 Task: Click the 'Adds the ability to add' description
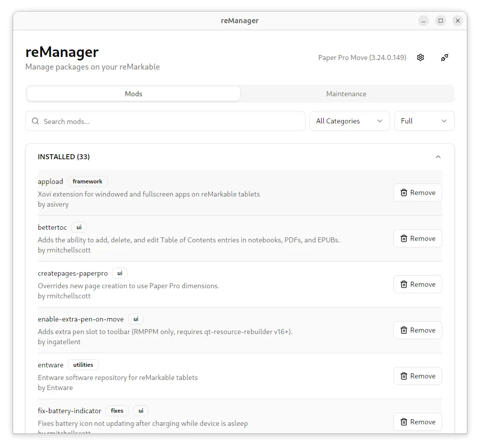point(189,240)
